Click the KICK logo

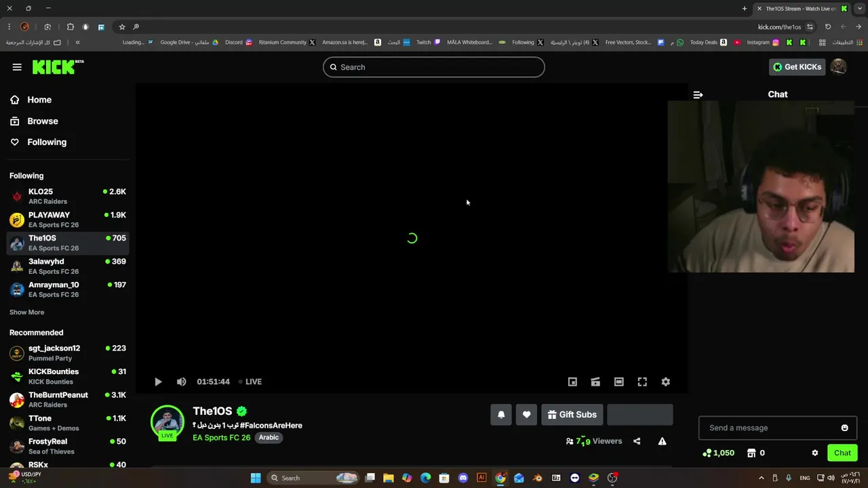point(58,66)
